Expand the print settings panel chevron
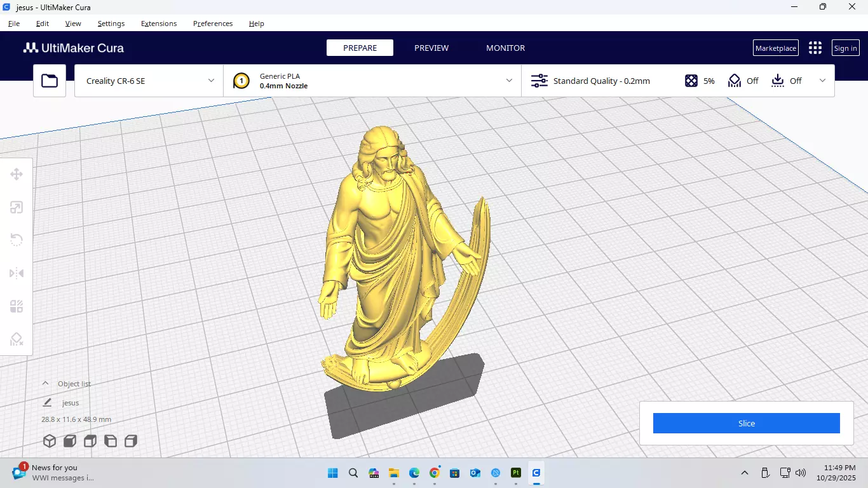868x488 pixels. [x=823, y=81]
